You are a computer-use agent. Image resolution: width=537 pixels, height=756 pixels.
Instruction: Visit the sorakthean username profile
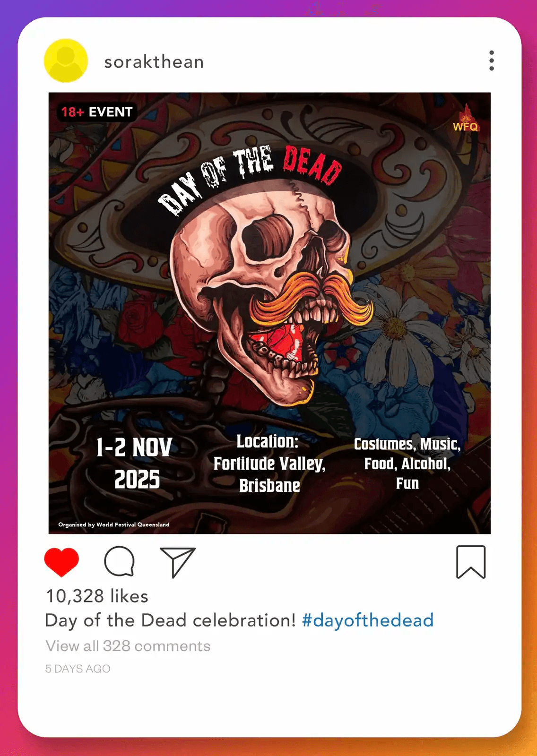coord(154,62)
